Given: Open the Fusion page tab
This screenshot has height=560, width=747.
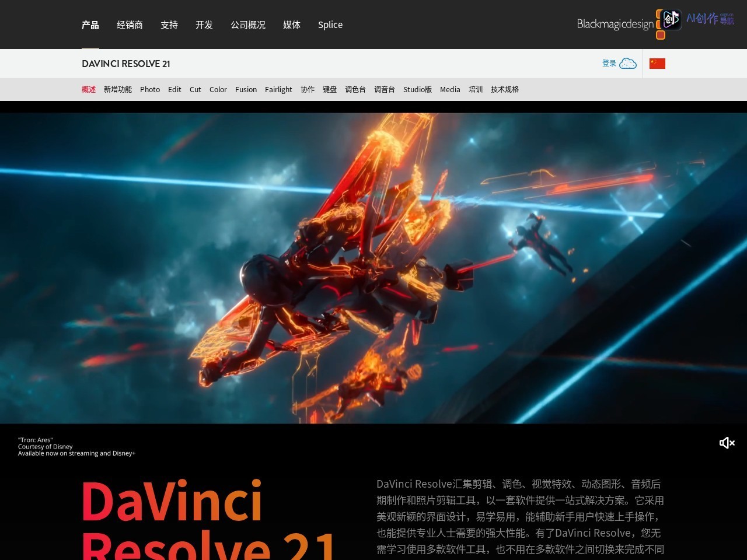Looking at the screenshot, I should pos(246,89).
